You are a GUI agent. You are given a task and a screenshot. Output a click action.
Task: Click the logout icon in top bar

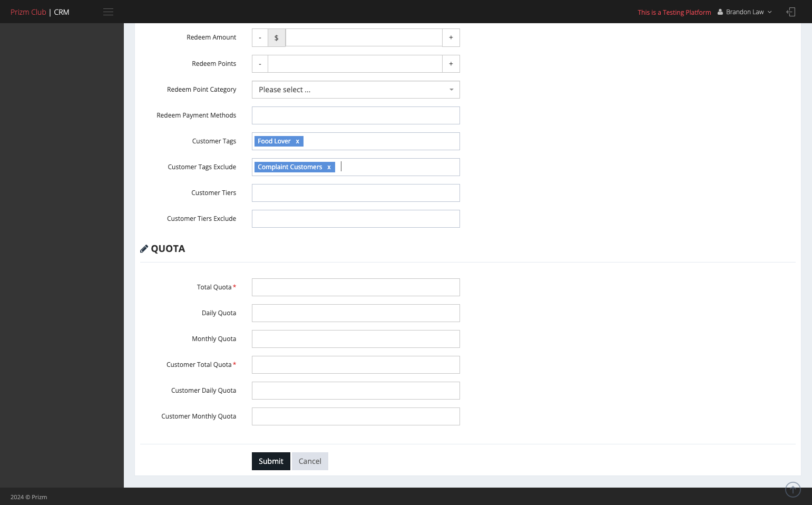(790, 12)
